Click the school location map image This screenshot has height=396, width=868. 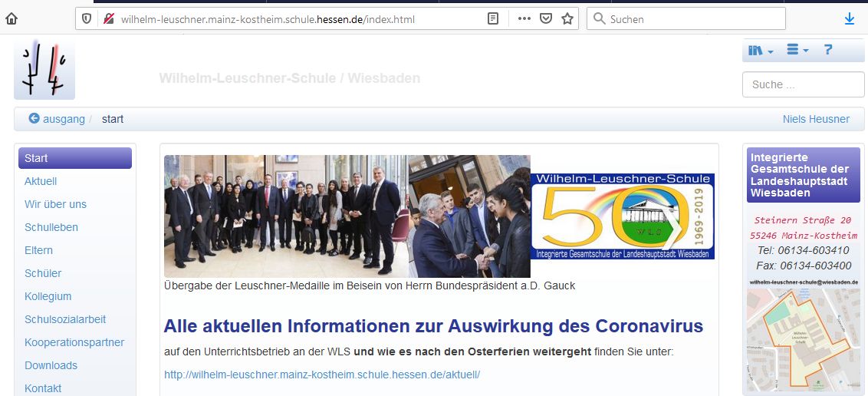click(x=804, y=338)
